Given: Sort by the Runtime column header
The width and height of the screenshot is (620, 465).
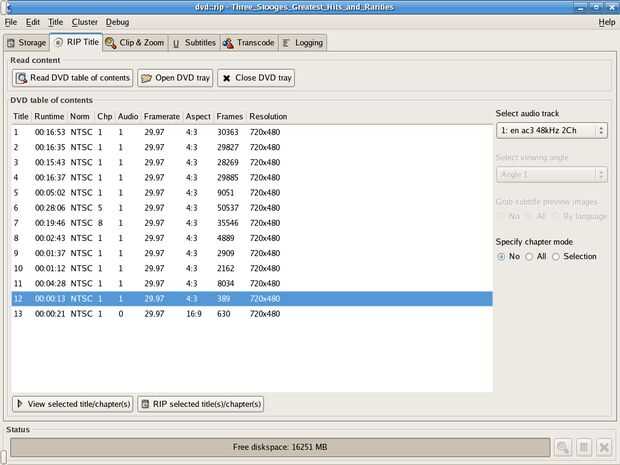Looking at the screenshot, I should click(49, 117).
